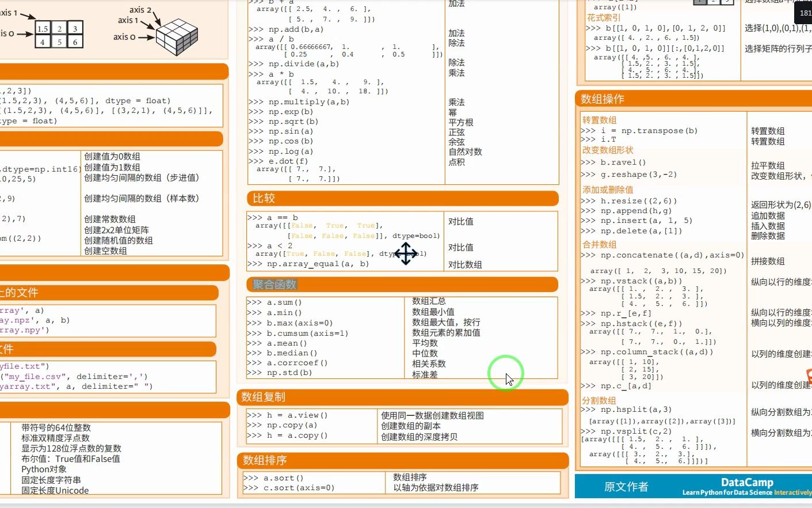Click the code line a.min()
Image resolution: width=812 pixels, height=508 pixels.
[275, 313]
